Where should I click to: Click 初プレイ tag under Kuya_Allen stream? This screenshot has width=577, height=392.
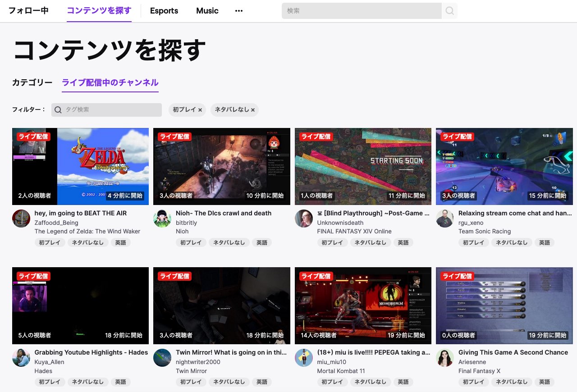50,382
